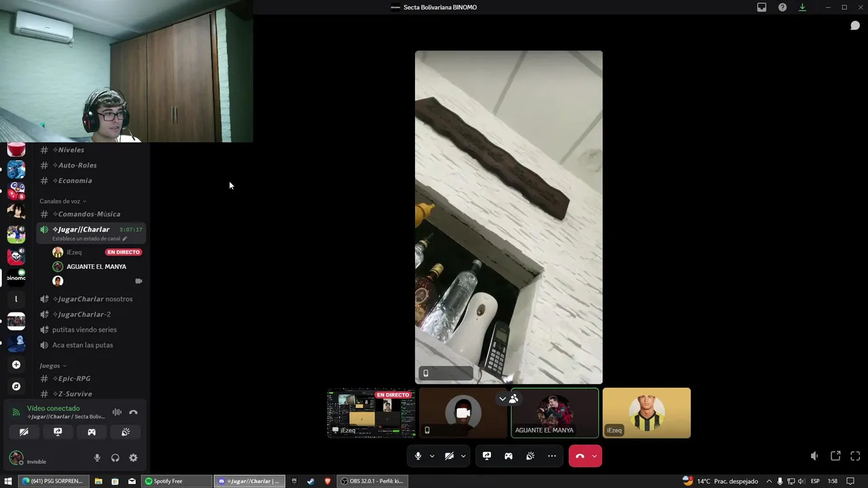868x488 pixels.
Task: Open chat thread icon at top right
Action: click(855, 26)
